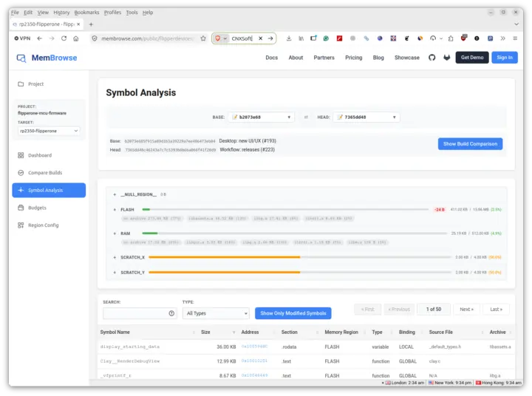This screenshot has height=396, width=532.
Task: Open the browser downloads icon
Action: [289, 38]
